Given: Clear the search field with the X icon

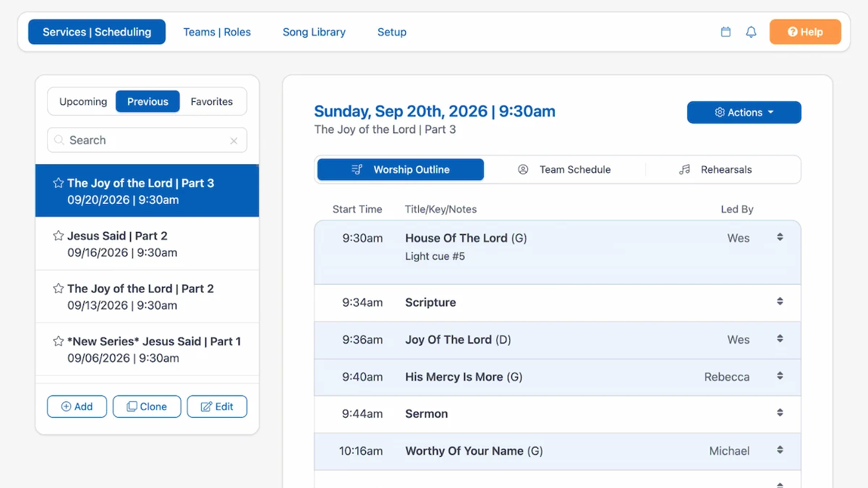Looking at the screenshot, I should tap(234, 141).
